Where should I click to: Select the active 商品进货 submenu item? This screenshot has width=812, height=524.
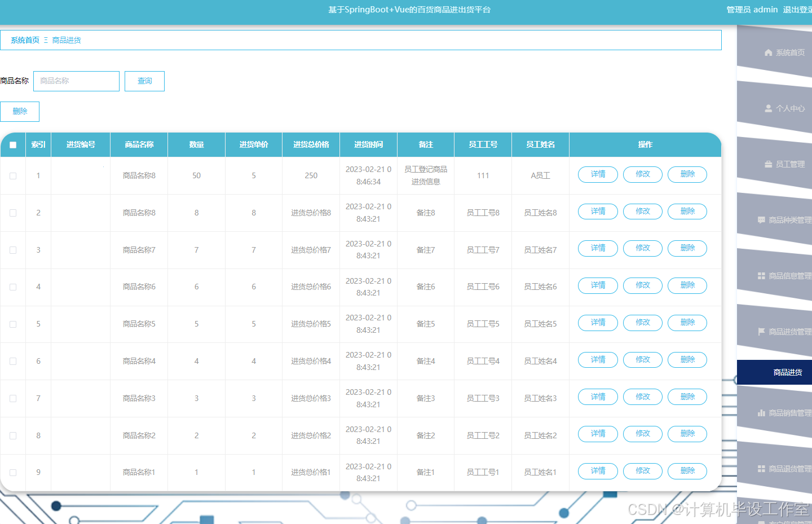pos(774,372)
